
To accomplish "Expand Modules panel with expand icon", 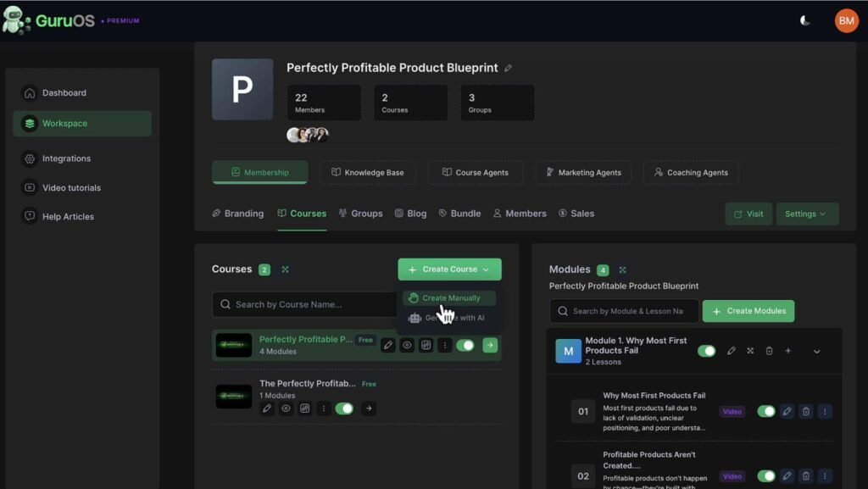I will click(622, 270).
